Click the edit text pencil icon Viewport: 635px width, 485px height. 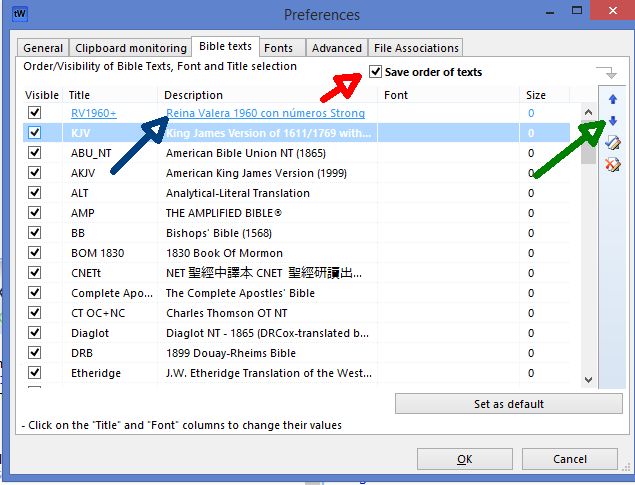(613, 143)
